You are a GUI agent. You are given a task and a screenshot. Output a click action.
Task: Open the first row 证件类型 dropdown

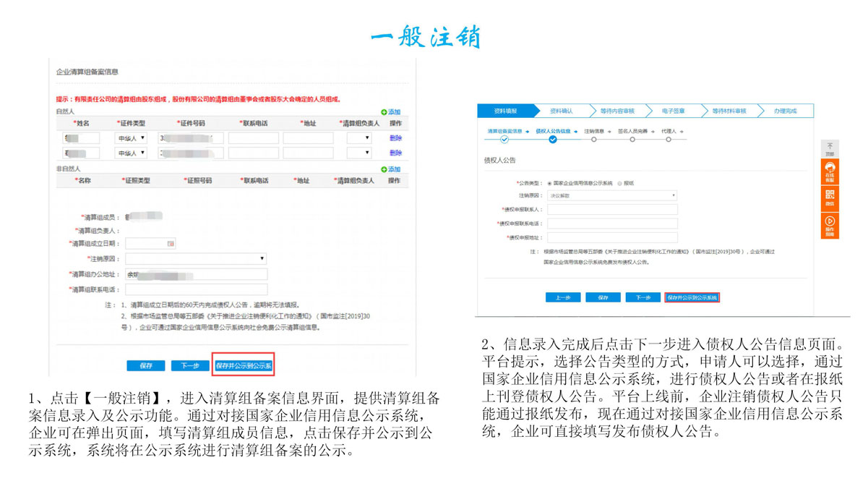tap(131, 137)
